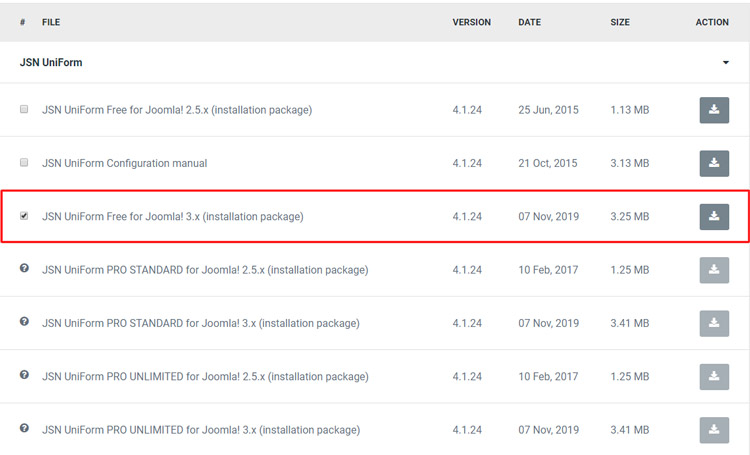Click size 1.25 MB in PRO UNLIMITED 2.5.x row

tap(629, 377)
